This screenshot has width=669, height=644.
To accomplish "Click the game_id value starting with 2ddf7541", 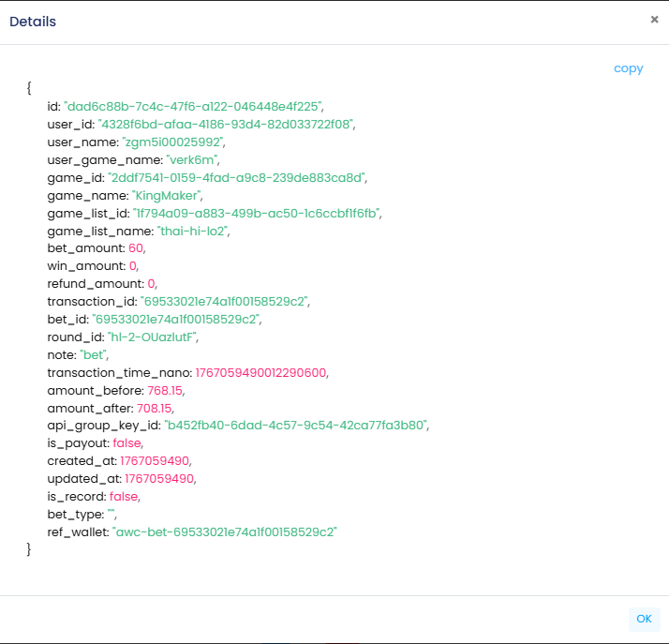I will click(x=237, y=177).
